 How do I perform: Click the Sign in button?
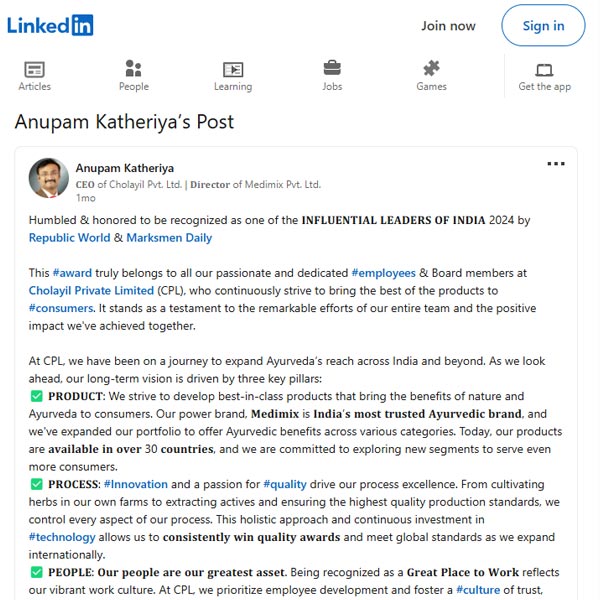(543, 26)
